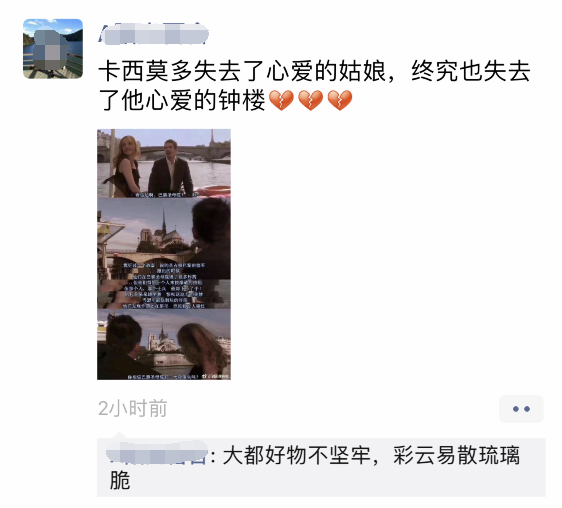This screenshot has height=508, width=562.
Task: Open the two-dot like and comment menu
Action: [521, 409]
